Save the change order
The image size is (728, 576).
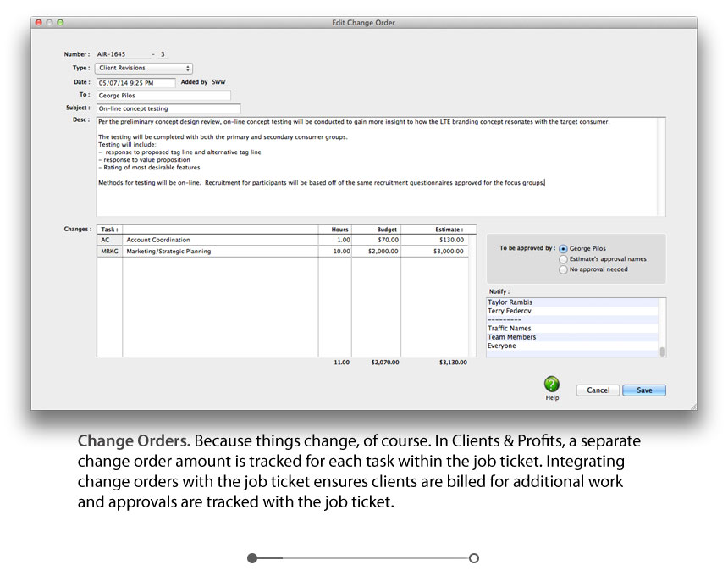[643, 390]
